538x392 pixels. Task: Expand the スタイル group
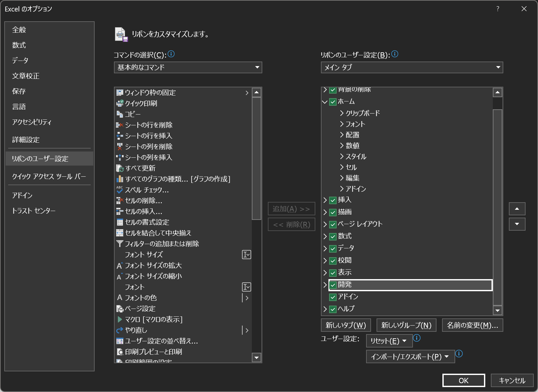[342, 156]
